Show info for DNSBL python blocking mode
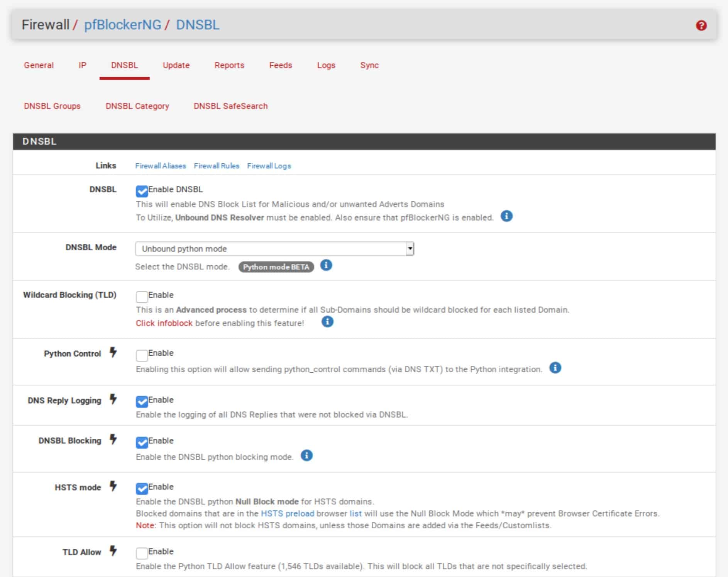728x577 pixels. 306,455
